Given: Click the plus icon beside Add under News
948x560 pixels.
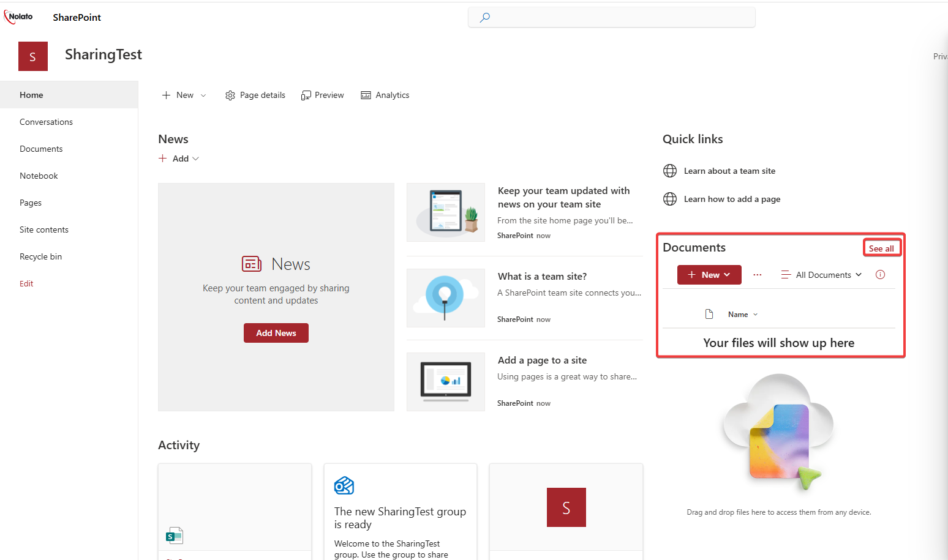Looking at the screenshot, I should point(162,159).
